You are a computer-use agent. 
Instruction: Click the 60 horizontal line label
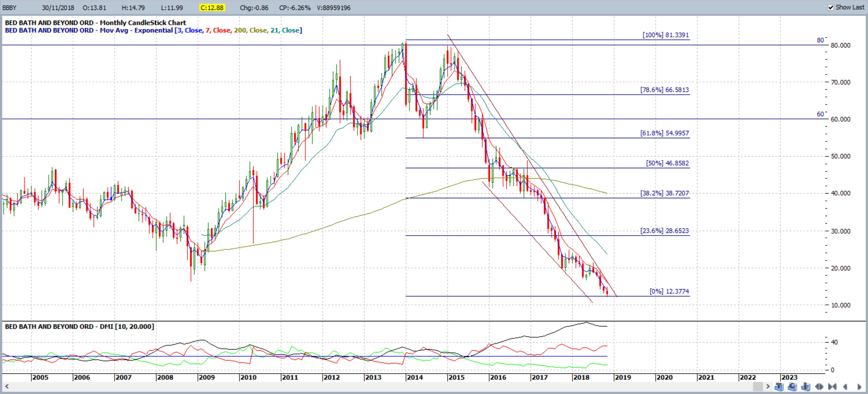[x=820, y=114]
